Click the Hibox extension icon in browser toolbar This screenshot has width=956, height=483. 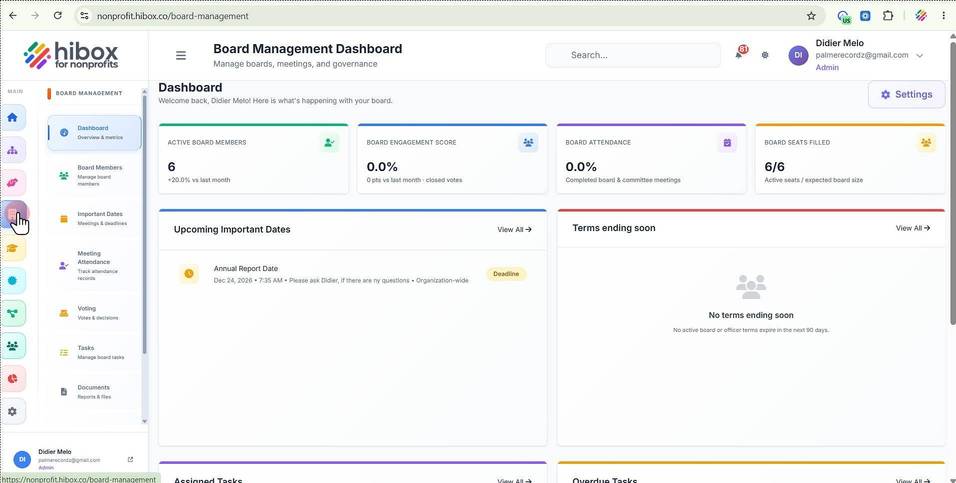(x=921, y=16)
